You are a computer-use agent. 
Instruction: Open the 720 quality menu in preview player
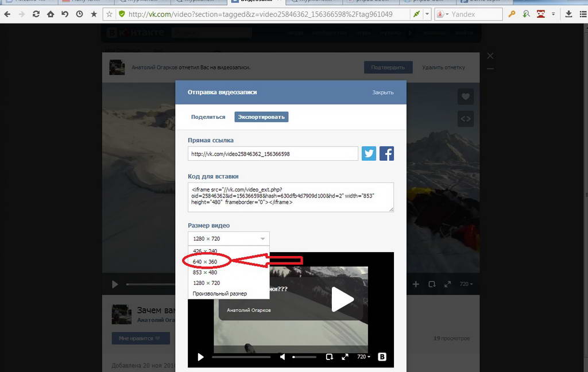[x=363, y=357]
